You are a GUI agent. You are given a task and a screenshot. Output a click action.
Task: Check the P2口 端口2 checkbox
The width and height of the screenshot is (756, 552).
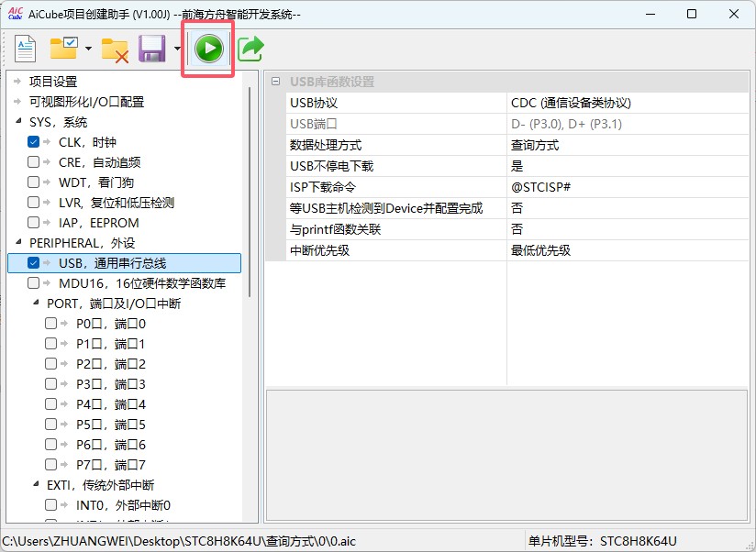[50, 364]
